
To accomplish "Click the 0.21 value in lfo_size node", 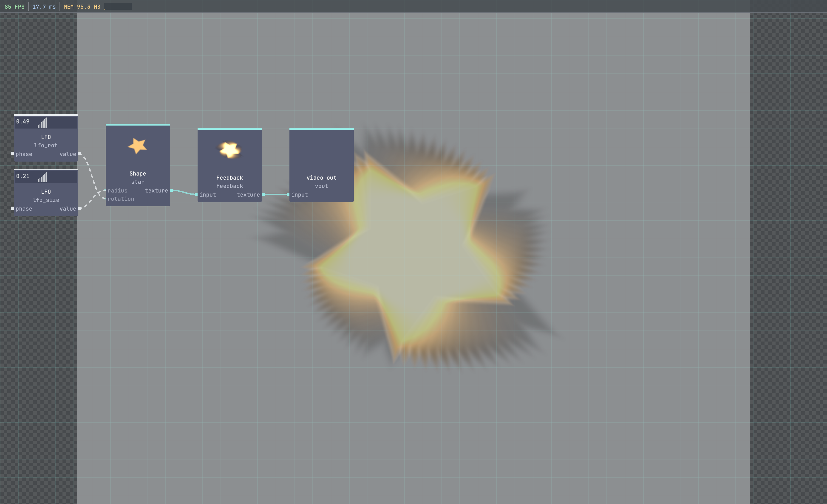I will tap(23, 176).
